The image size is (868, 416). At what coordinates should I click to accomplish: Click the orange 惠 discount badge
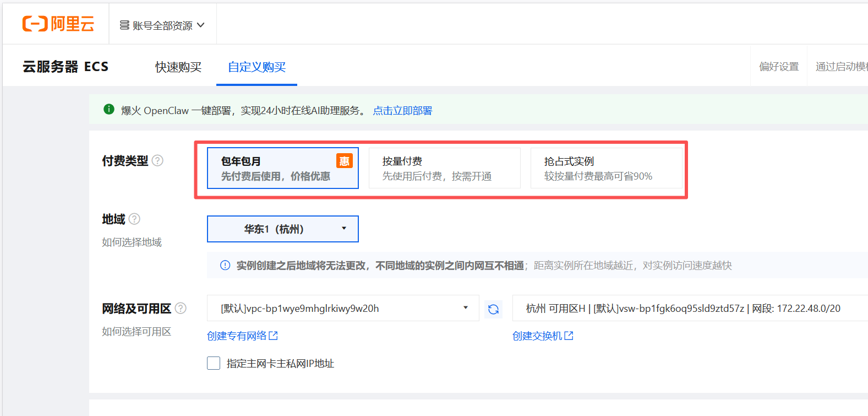(345, 161)
